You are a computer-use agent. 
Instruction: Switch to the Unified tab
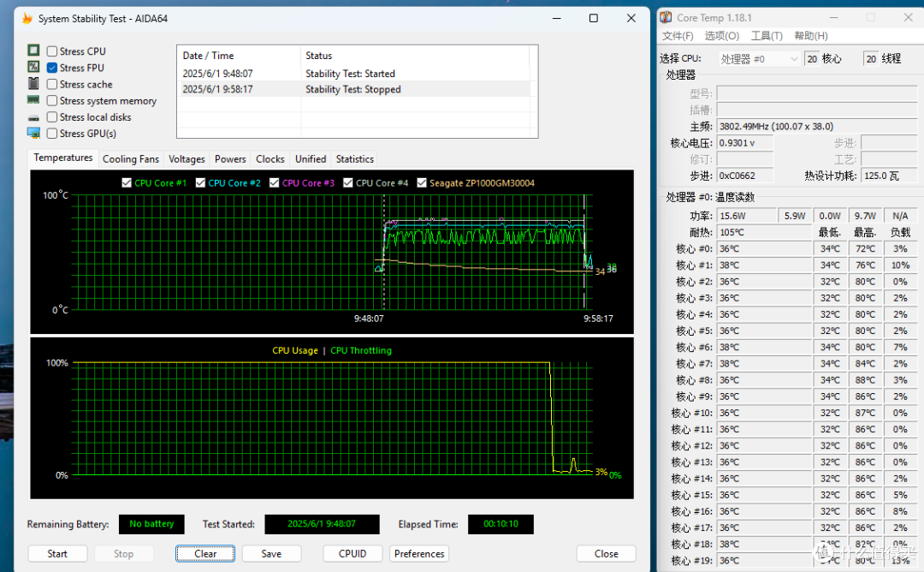[x=311, y=159]
